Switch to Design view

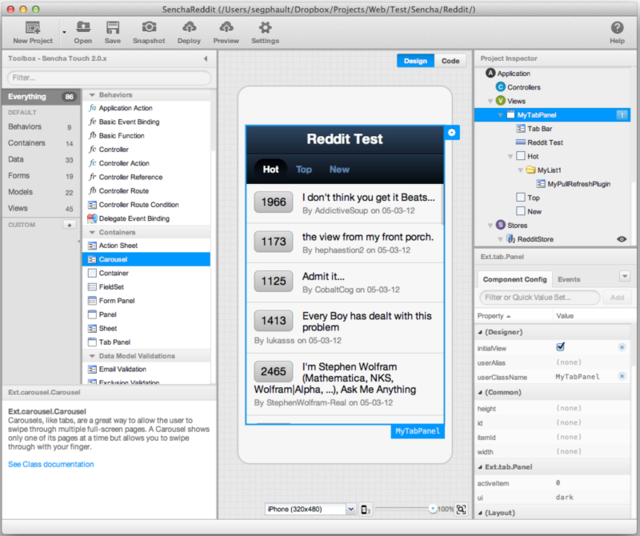416,61
